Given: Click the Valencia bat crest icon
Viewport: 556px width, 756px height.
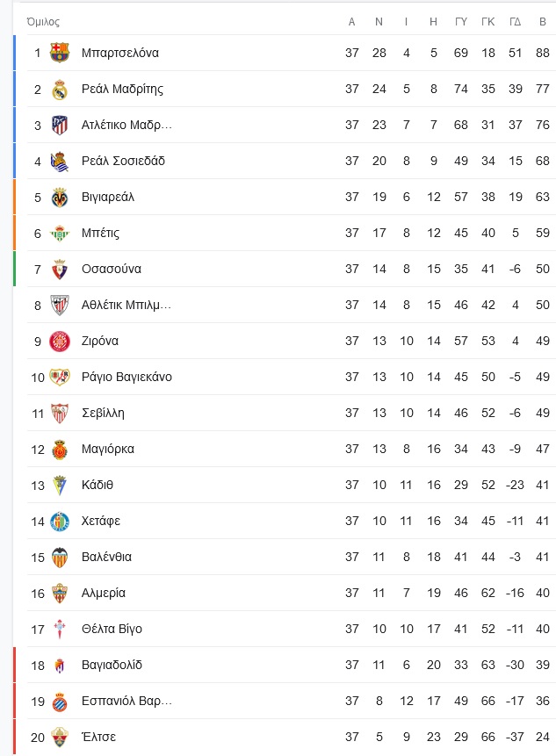Looking at the screenshot, I should (60, 557).
